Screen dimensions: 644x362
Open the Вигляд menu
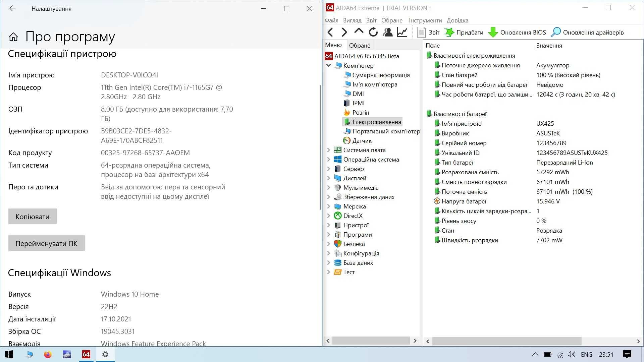pos(352,20)
